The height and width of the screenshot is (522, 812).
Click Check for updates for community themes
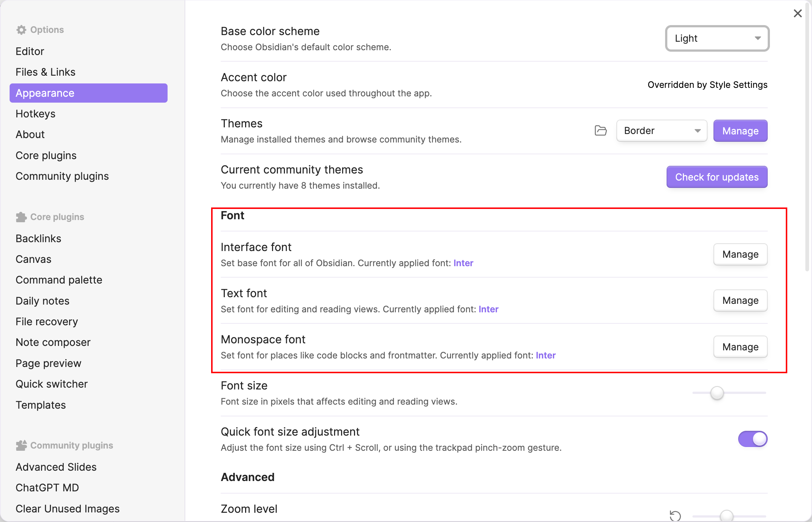(716, 177)
